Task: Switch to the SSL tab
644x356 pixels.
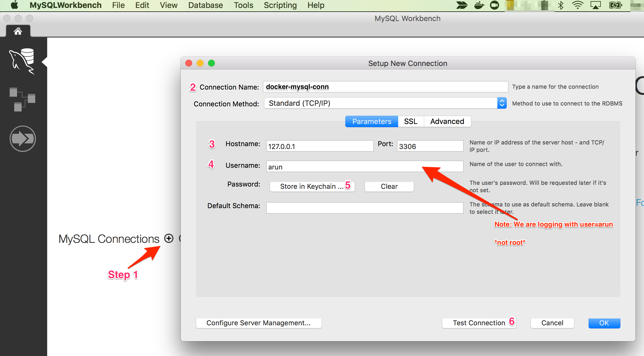Action: pos(410,122)
